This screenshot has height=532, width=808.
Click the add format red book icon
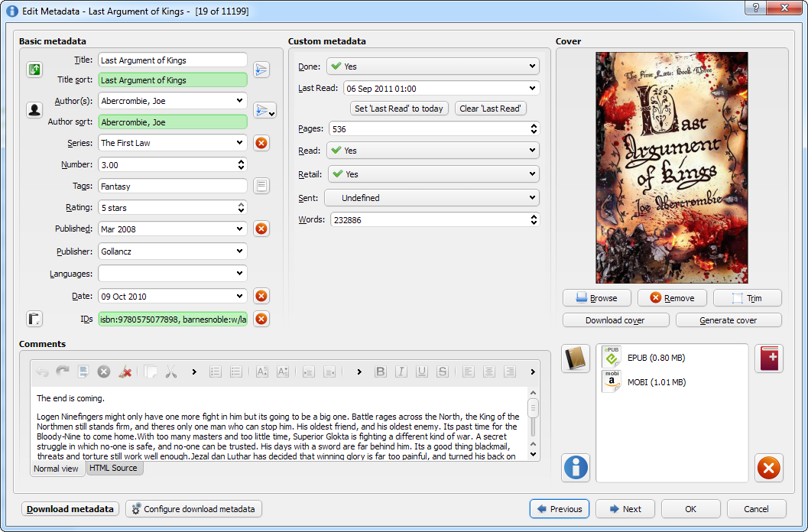pos(769,358)
